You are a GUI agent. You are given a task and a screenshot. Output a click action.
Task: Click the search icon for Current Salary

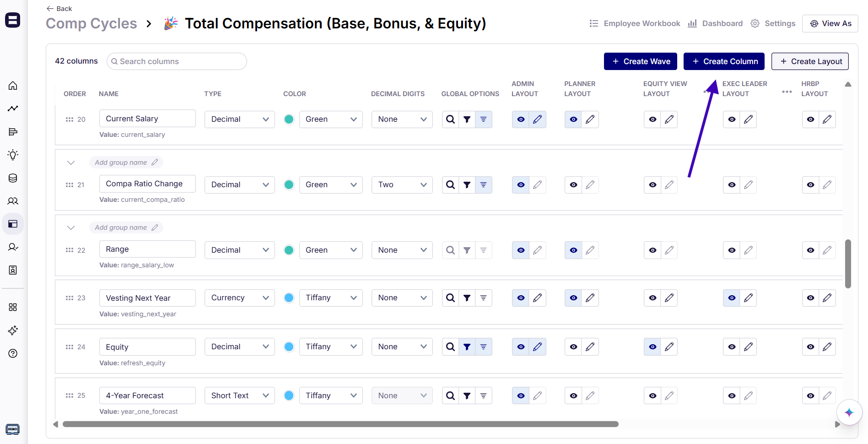pos(450,119)
